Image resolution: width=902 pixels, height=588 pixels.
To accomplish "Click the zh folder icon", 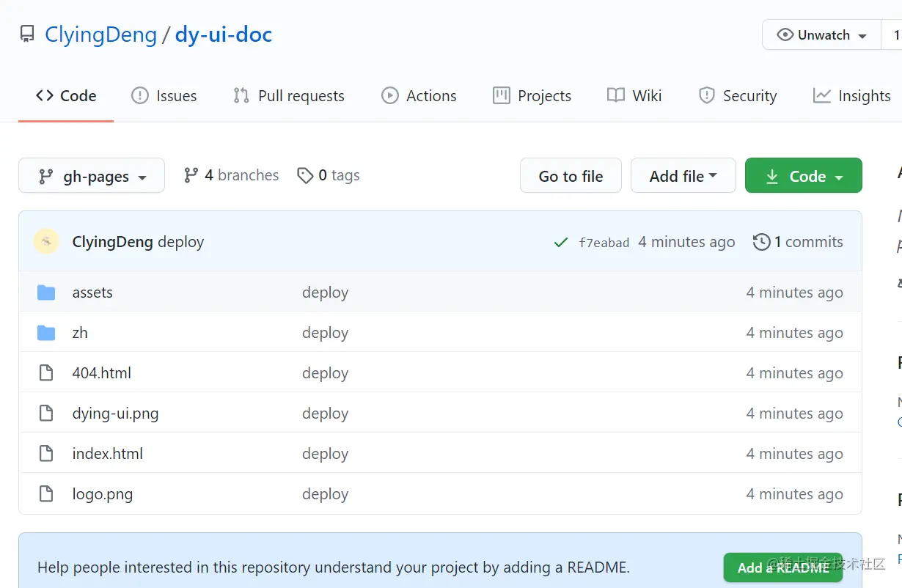I will pos(46,333).
